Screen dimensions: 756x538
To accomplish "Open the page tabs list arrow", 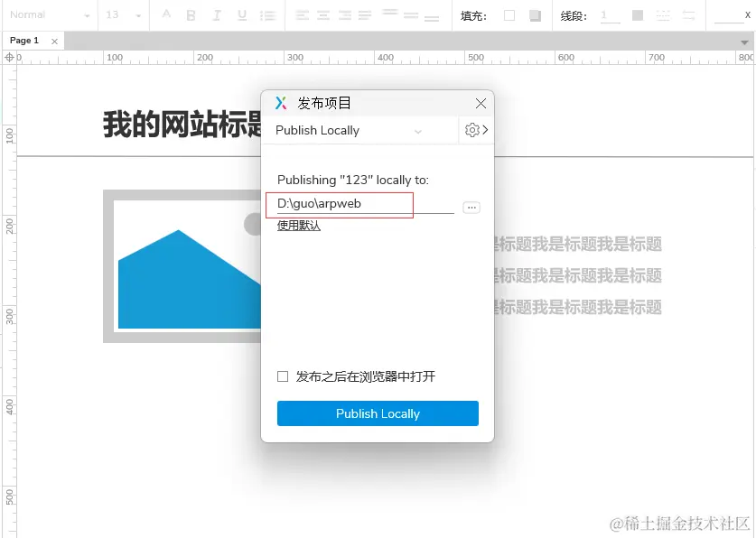I will pyautogui.click(x=744, y=42).
